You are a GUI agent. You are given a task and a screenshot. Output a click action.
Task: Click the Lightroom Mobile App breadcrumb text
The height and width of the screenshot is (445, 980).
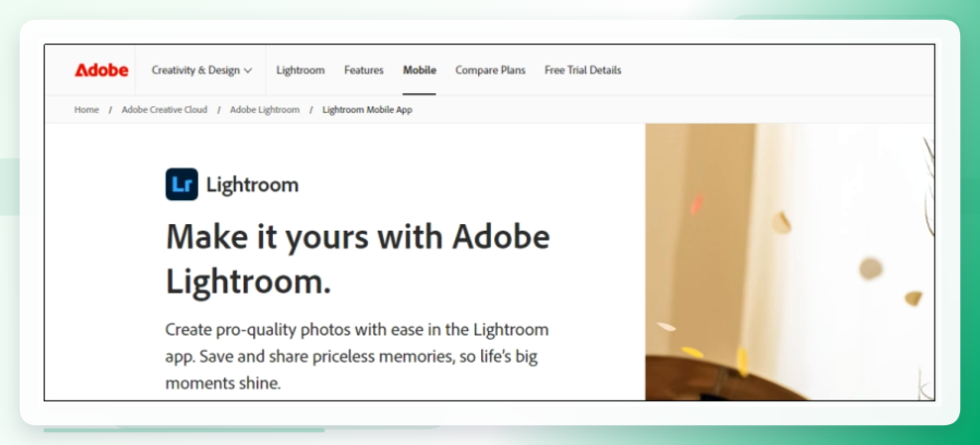pos(367,110)
